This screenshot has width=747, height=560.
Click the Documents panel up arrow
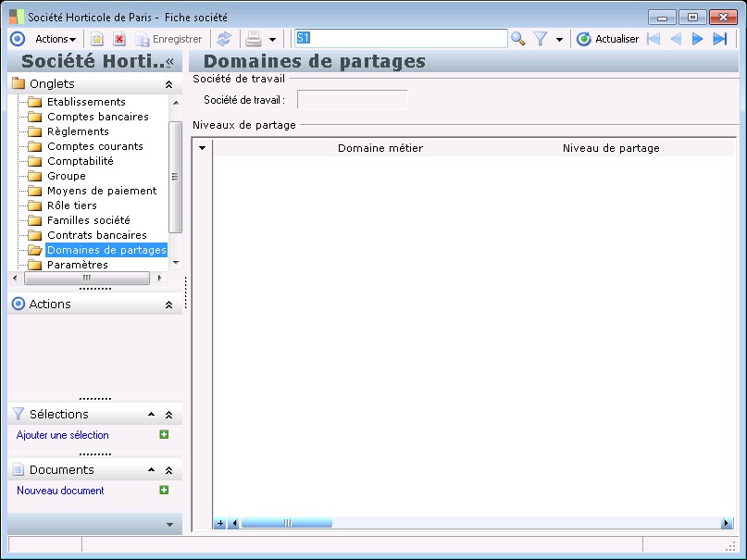coord(152,470)
